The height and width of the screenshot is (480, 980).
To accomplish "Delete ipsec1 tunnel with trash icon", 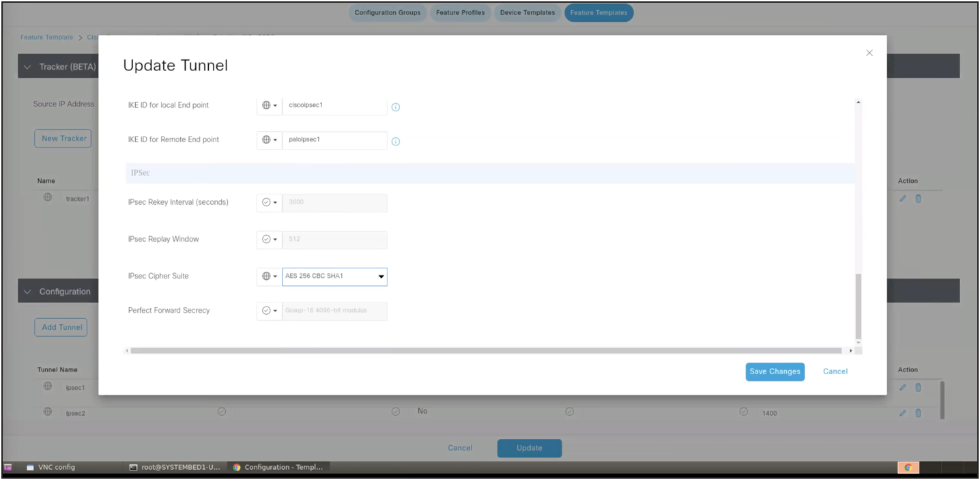I will [918, 387].
